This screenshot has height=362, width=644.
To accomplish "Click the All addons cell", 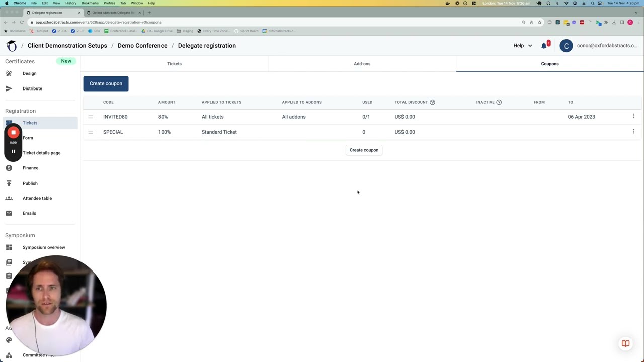I will click(294, 117).
